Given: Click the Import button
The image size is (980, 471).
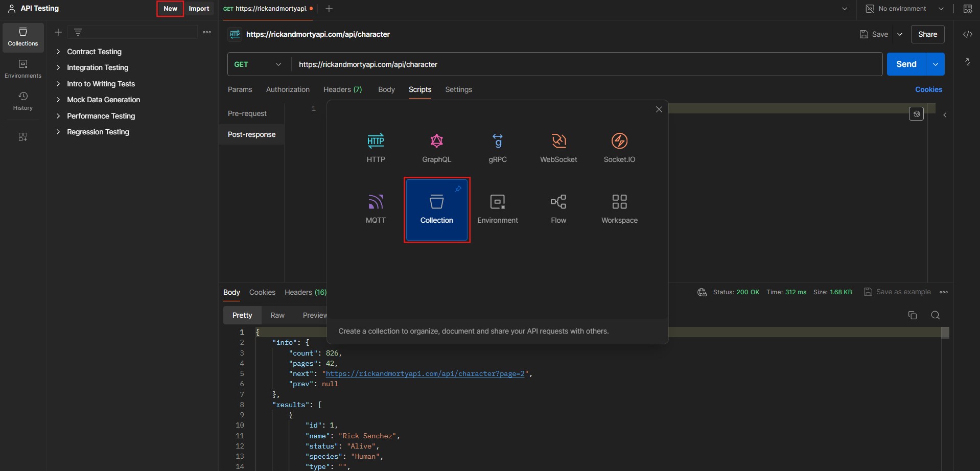Looking at the screenshot, I should (199, 9).
